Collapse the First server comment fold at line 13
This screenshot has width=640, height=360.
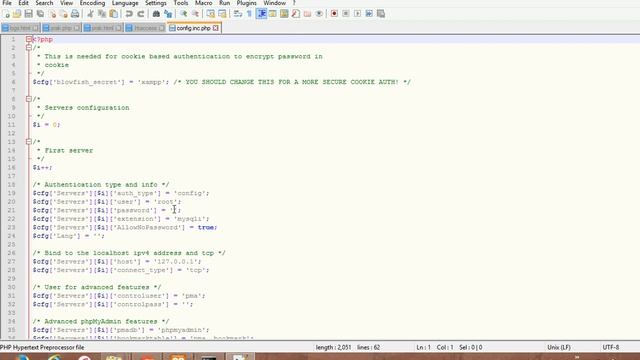click(29, 142)
